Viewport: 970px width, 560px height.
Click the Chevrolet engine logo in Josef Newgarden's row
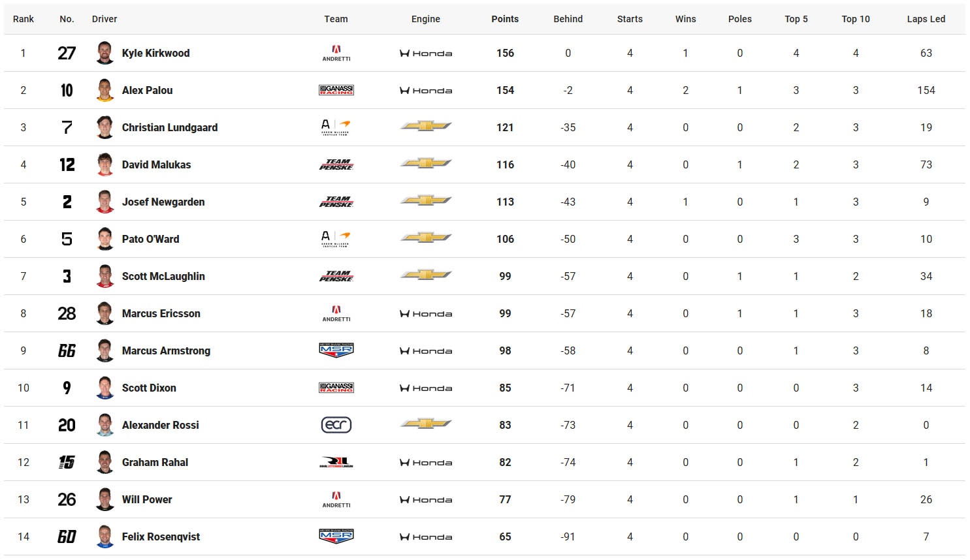tap(425, 200)
